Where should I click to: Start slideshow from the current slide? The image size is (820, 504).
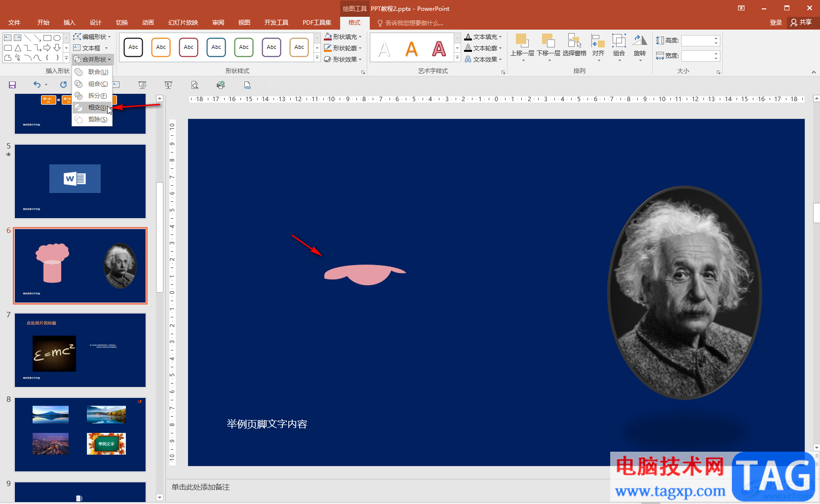168,85
